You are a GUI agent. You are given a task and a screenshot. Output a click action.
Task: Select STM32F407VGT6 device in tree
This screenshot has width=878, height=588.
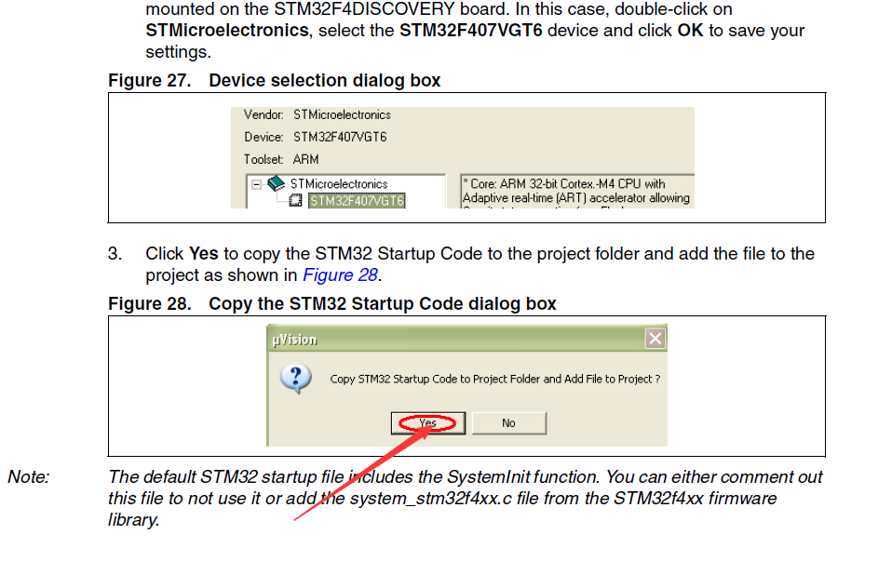pos(357,201)
